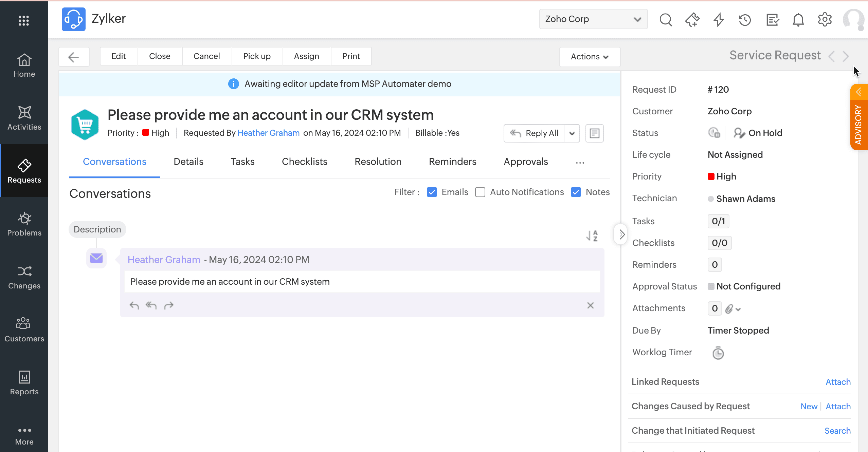Open recent history clock icon

745,20
